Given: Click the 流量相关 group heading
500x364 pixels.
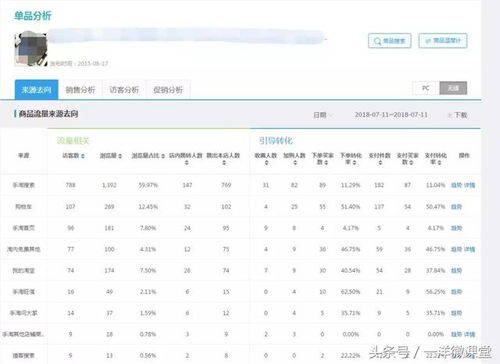Looking at the screenshot, I should tap(73, 141).
